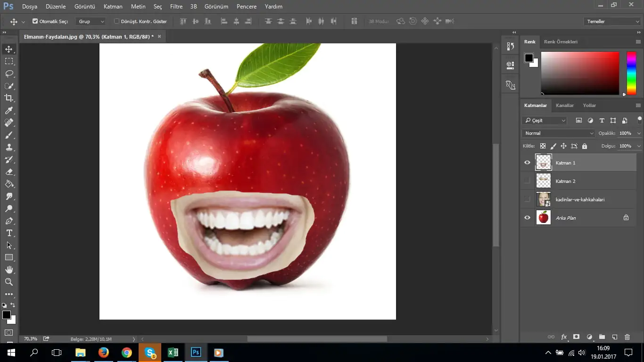The image size is (644, 362).
Task: Open the Temeller workspace dropdown
Action: coord(611,21)
